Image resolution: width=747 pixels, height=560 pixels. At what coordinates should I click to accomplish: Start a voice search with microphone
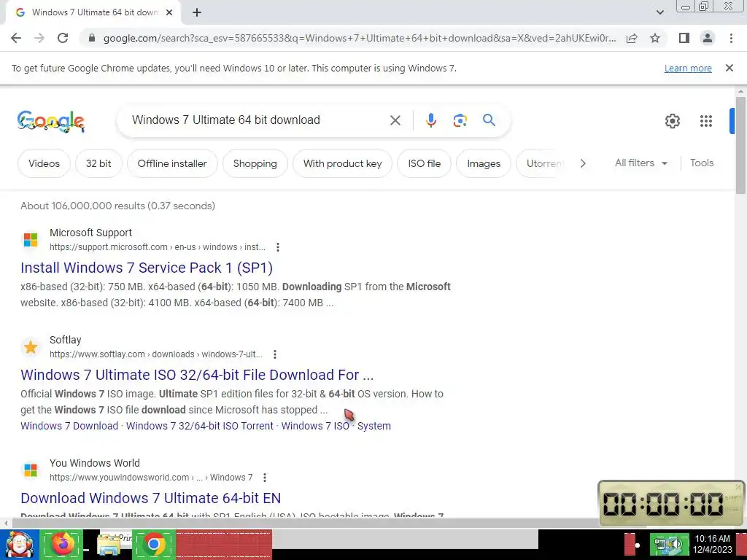(x=430, y=120)
